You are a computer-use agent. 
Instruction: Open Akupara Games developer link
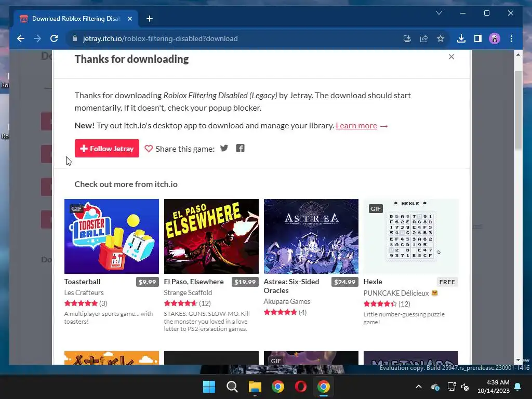click(287, 301)
